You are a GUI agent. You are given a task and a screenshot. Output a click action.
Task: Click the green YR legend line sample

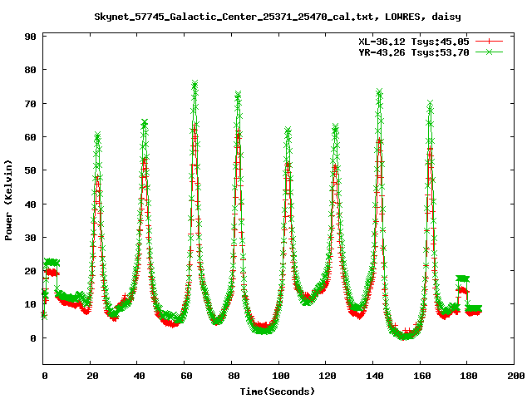[x=490, y=52]
